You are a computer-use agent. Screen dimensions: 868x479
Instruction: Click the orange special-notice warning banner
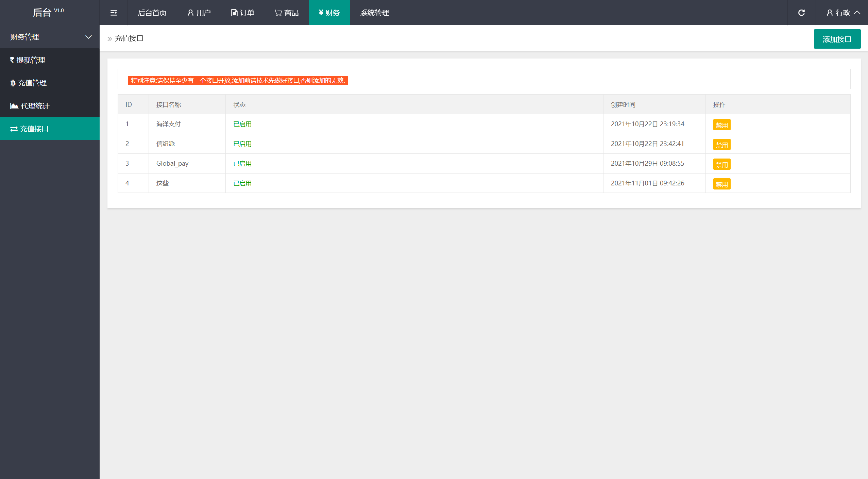[238, 80]
